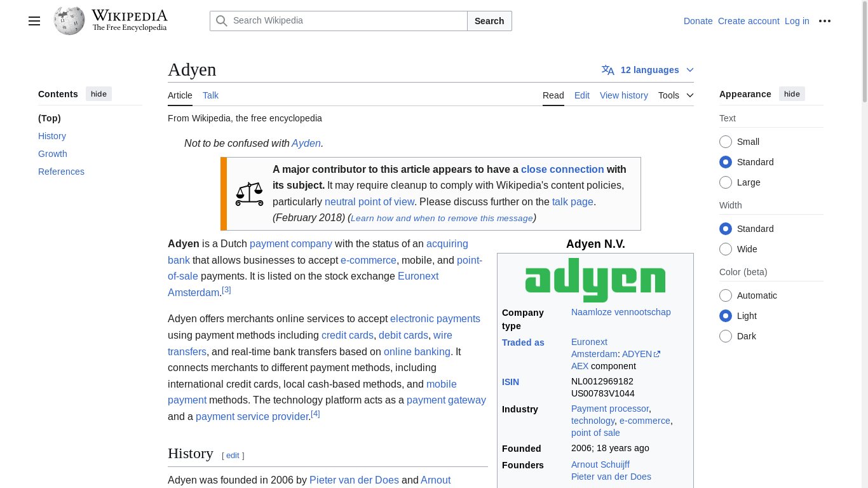Select Standard text size
This screenshot has width=868, height=488.
coord(726,162)
